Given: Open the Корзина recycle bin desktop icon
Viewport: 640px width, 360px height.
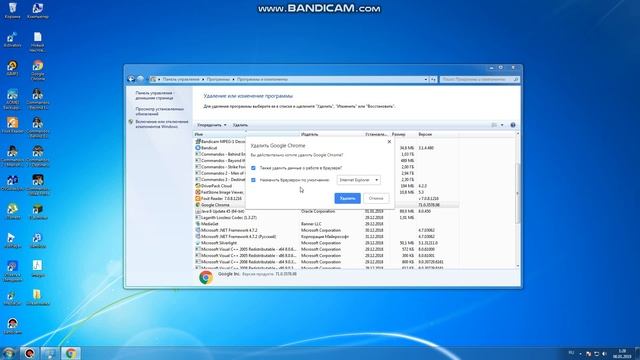Looking at the screenshot, I should (12, 10).
